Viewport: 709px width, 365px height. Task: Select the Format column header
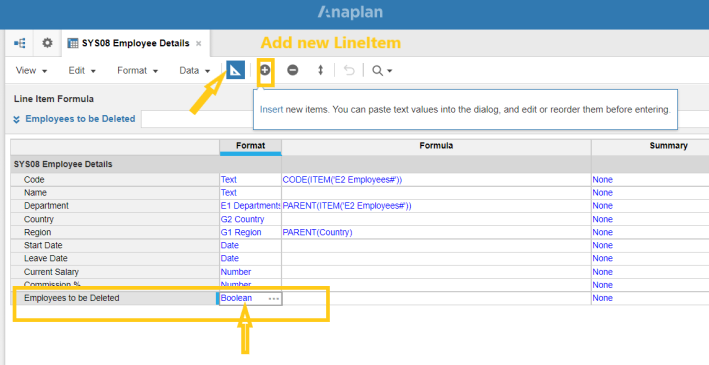click(251, 146)
